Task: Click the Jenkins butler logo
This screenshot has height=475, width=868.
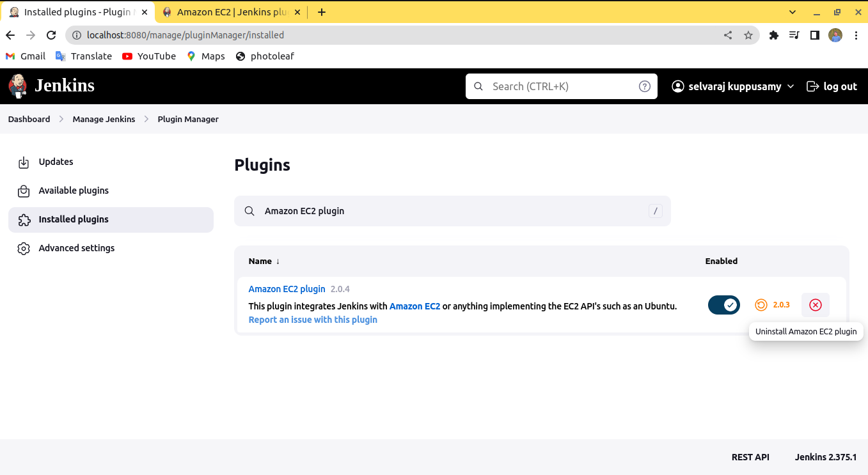Action: 18,86
